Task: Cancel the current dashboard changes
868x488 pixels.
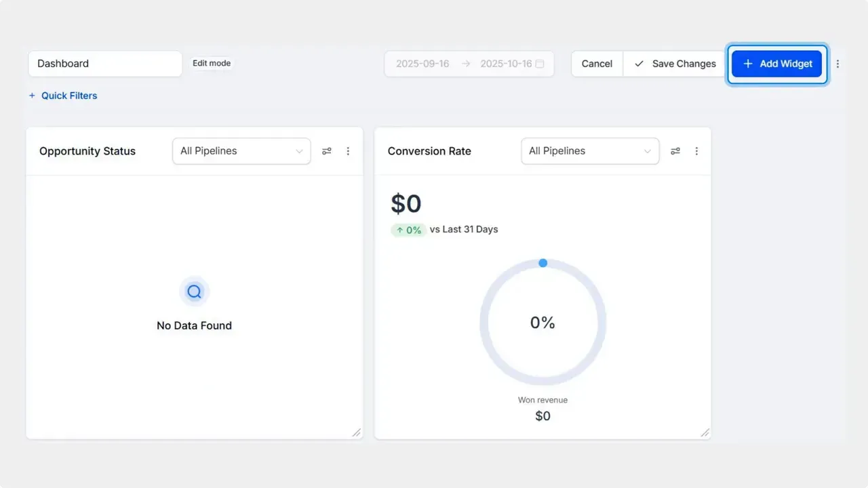Action: click(x=596, y=63)
